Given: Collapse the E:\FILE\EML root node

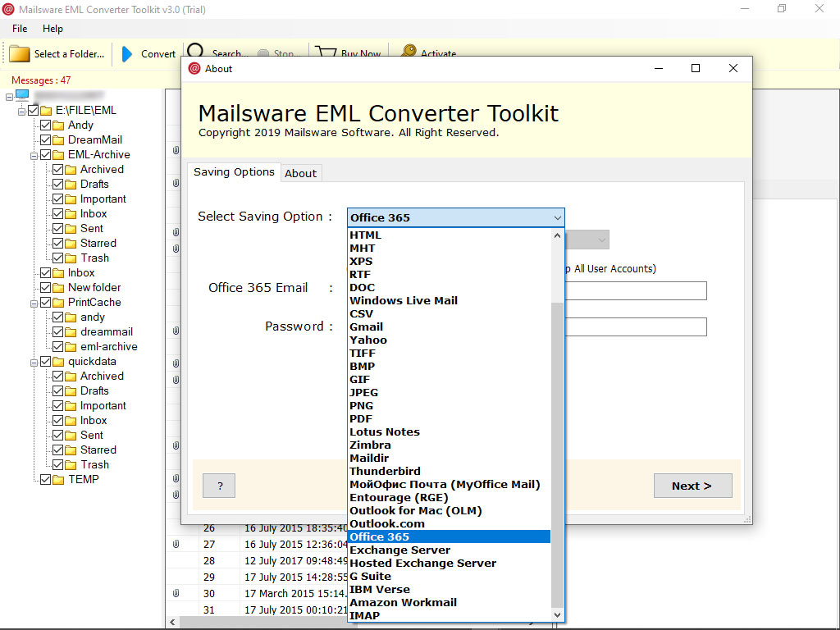Looking at the screenshot, I should point(21,112).
